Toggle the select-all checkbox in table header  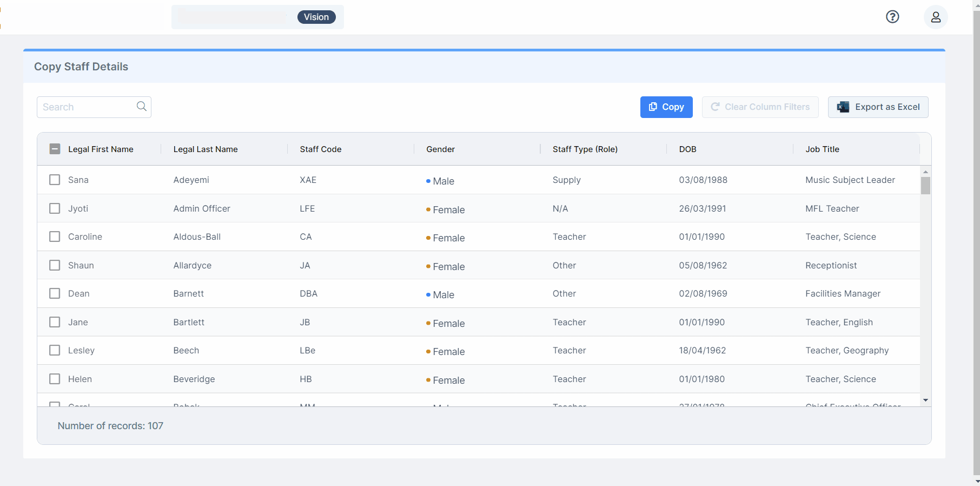tap(55, 149)
